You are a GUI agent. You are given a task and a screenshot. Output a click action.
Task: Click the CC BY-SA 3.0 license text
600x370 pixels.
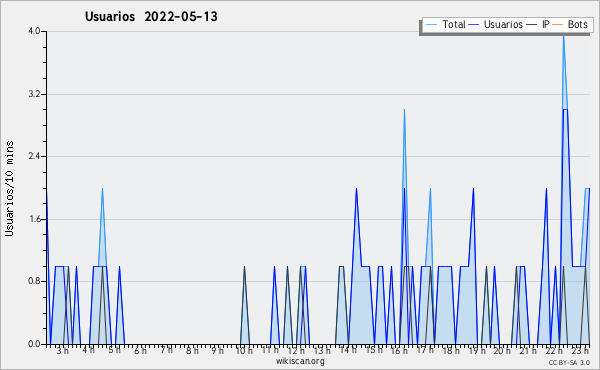tap(569, 362)
